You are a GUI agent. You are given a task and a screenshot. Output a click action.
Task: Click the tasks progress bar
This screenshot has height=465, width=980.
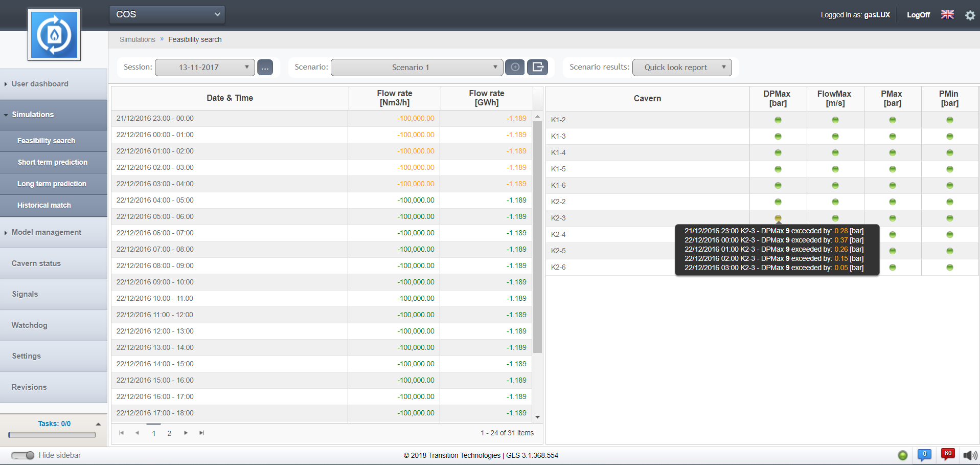tap(52, 435)
